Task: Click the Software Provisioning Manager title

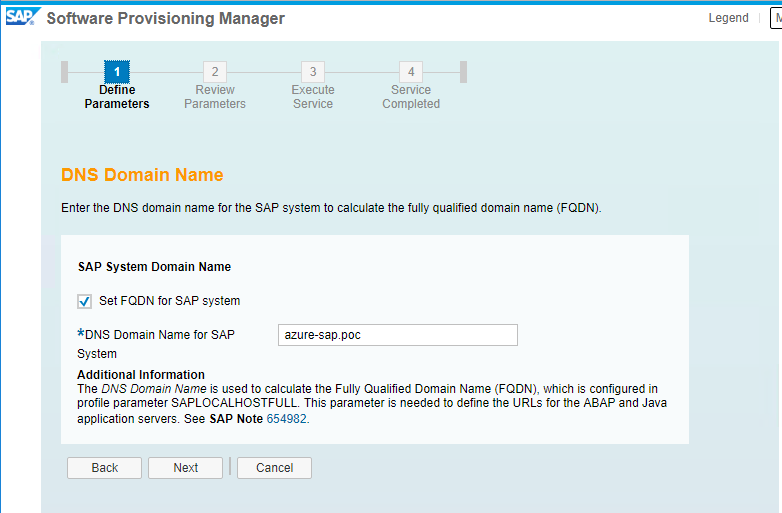Action: point(166,19)
